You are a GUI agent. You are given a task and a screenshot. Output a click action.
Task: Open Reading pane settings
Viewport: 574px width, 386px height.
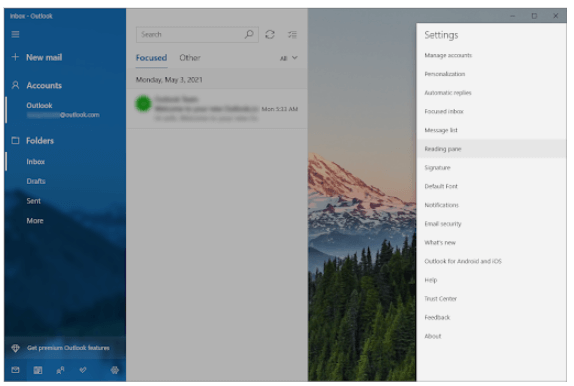tap(491, 149)
